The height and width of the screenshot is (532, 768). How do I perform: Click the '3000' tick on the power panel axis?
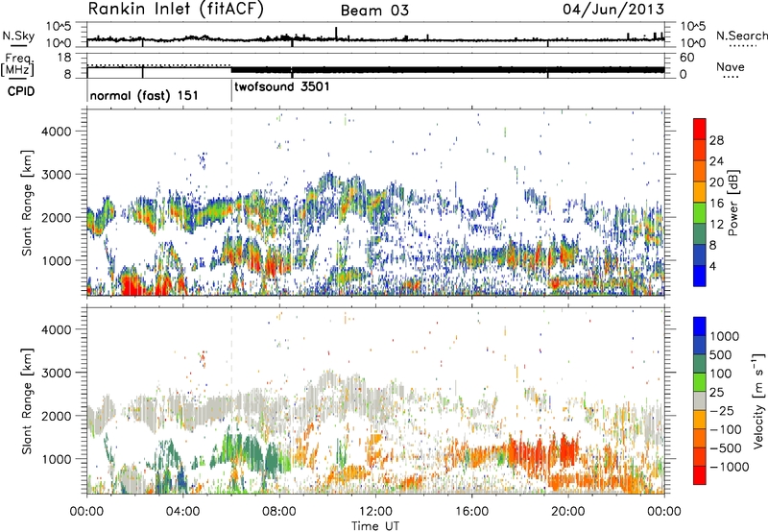57,175
